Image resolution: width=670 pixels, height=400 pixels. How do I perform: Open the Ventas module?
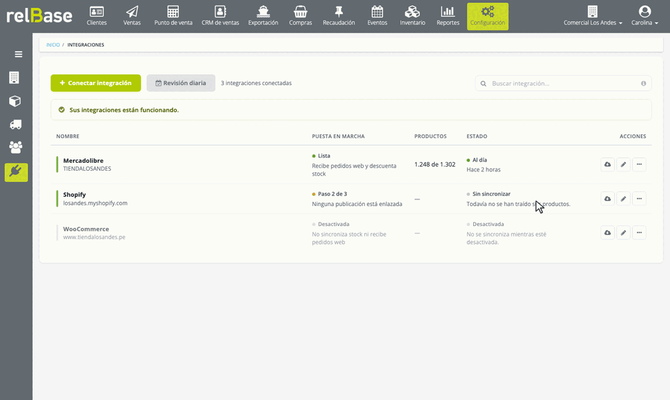click(132, 16)
